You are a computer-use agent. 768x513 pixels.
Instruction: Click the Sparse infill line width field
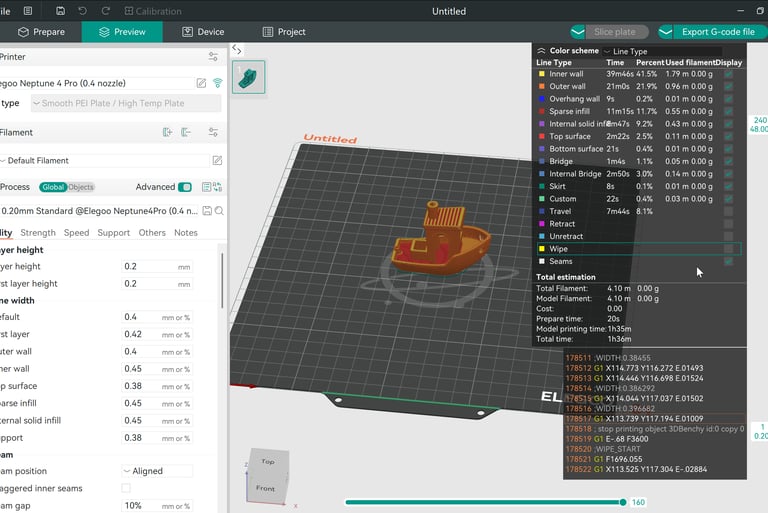click(x=157, y=403)
